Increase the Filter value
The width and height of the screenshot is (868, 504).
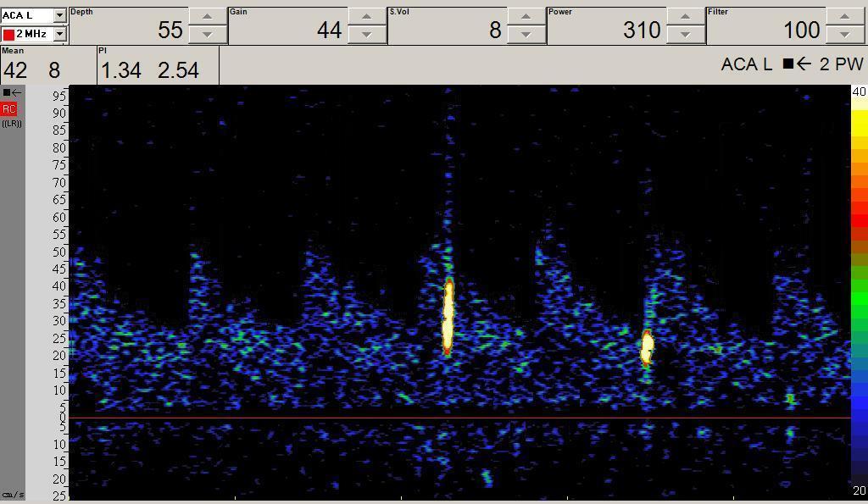[x=845, y=17]
